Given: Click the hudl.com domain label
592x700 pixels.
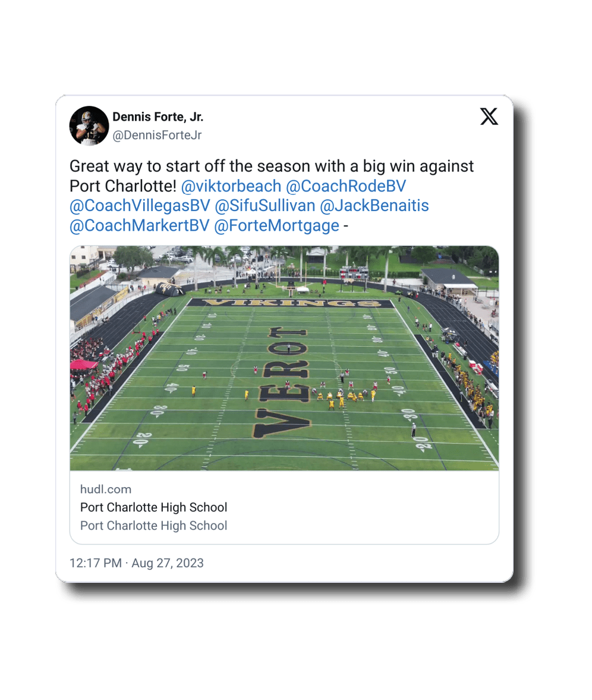Looking at the screenshot, I should click(x=106, y=489).
